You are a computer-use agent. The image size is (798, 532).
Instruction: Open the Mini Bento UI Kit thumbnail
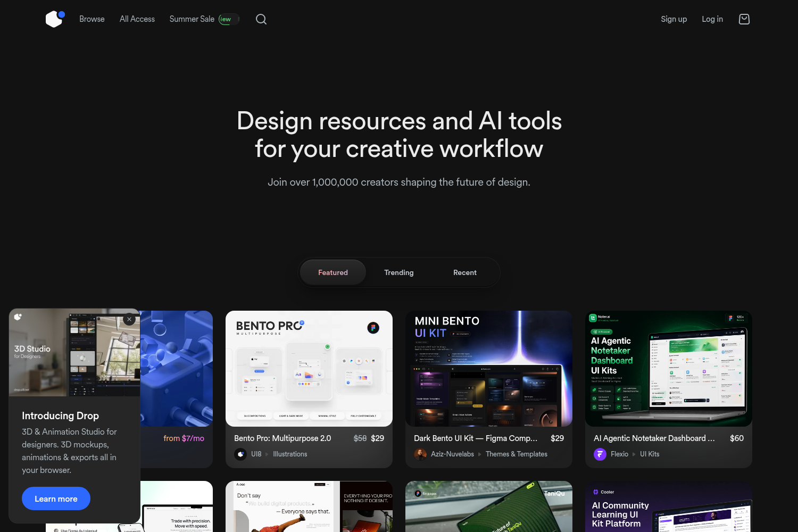pyautogui.click(x=489, y=369)
